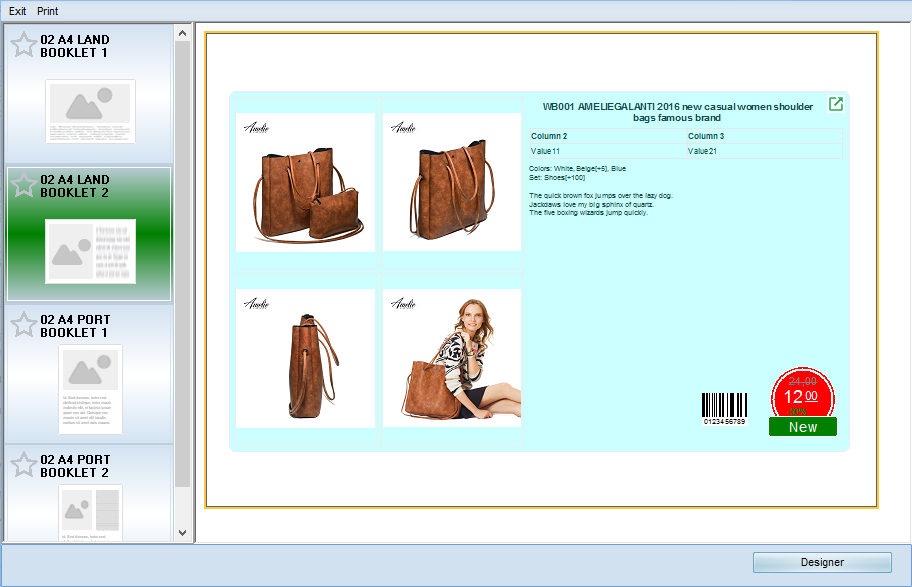This screenshot has width=912, height=587.
Task: Click the Column 2 header cell
Action: coord(608,136)
